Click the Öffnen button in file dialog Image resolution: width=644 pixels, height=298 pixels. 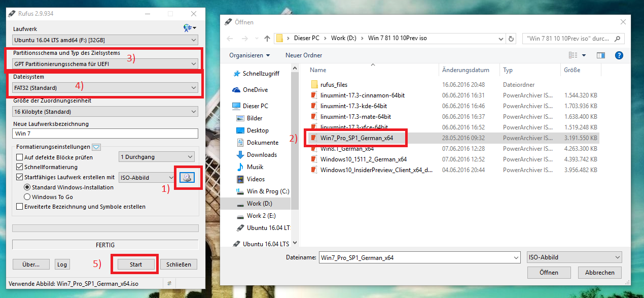click(x=549, y=273)
